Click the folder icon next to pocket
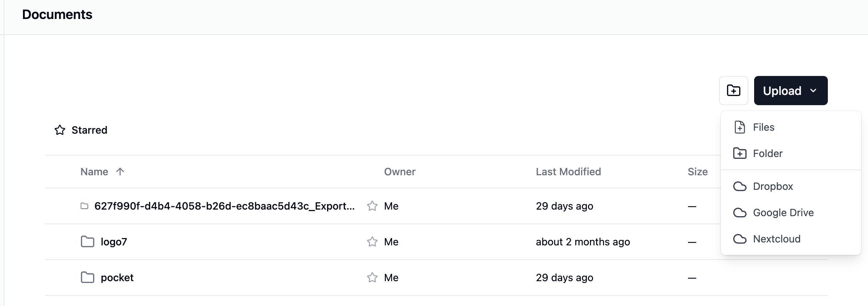The width and height of the screenshot is (868, 306). (87, 277)
